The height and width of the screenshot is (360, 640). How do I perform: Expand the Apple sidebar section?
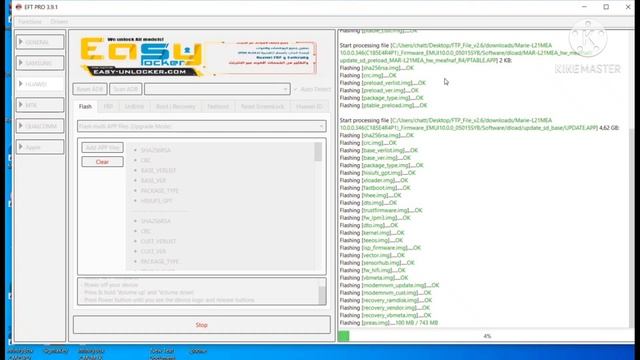(x=40, y=147)
